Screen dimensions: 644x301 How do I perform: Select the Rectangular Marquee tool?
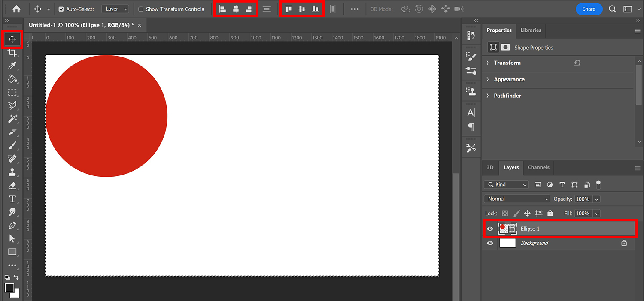[12, 92]
